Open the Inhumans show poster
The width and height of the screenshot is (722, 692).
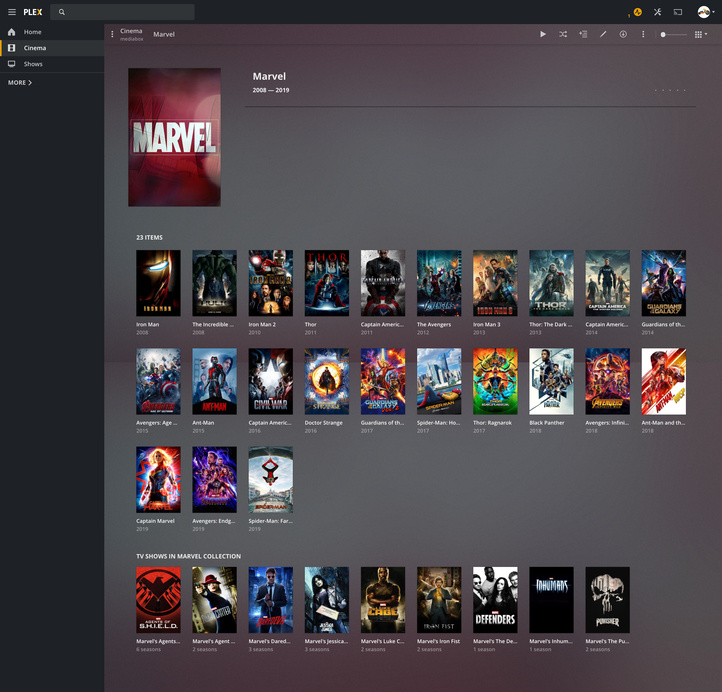point(551,599)
